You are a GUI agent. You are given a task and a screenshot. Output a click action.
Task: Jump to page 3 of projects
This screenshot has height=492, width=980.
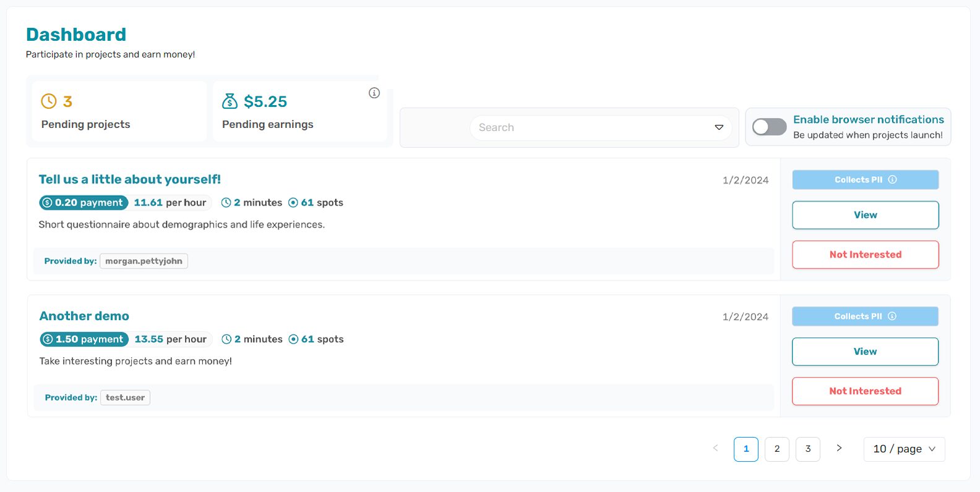click(x=808, y=449)
